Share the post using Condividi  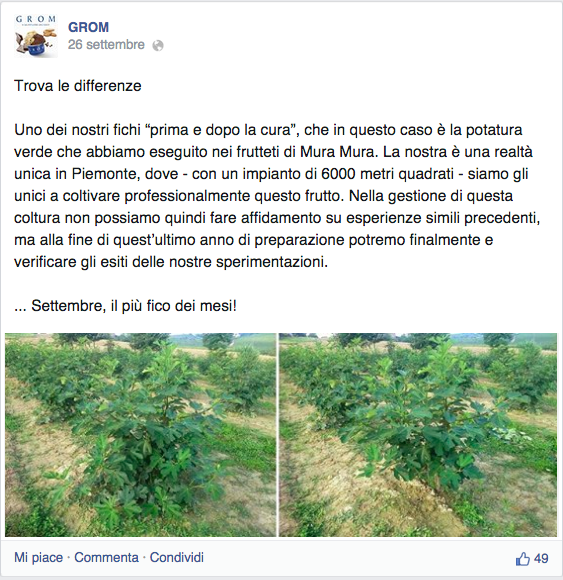pos(176,557)
